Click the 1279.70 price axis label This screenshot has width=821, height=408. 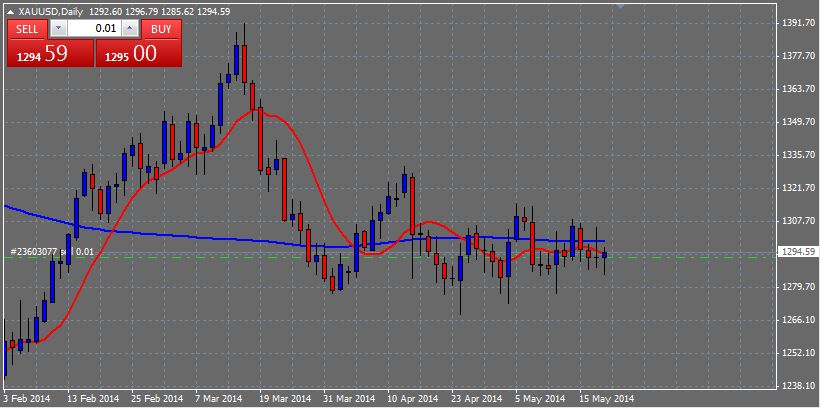tap(798, 286)
